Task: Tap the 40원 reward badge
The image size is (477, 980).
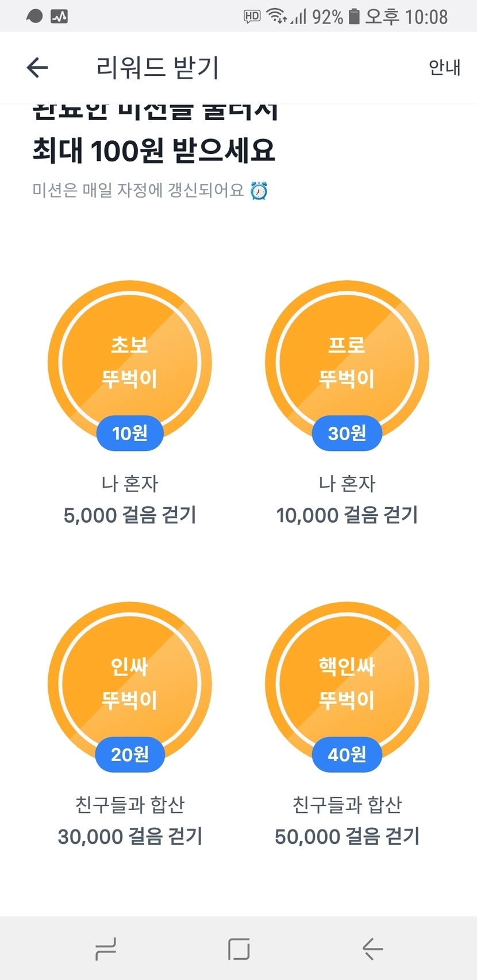Action: [x=347, y=754]
